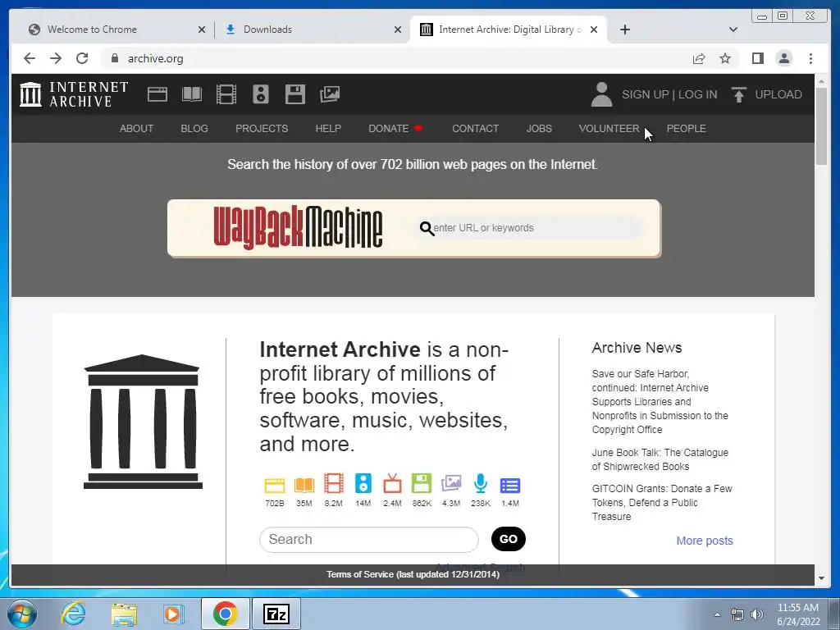Open the Texts book icon in navbar
840x630 pixels.
pos(192,94)
